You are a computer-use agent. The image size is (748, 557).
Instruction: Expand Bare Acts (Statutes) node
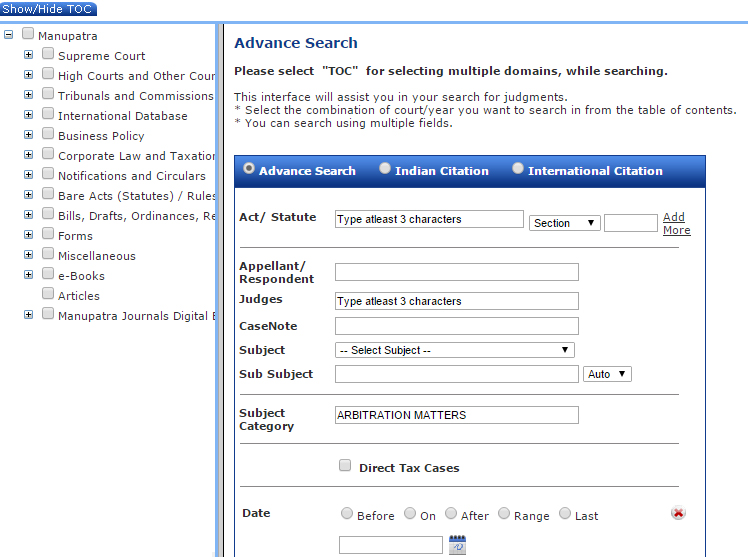click(29, 195)
